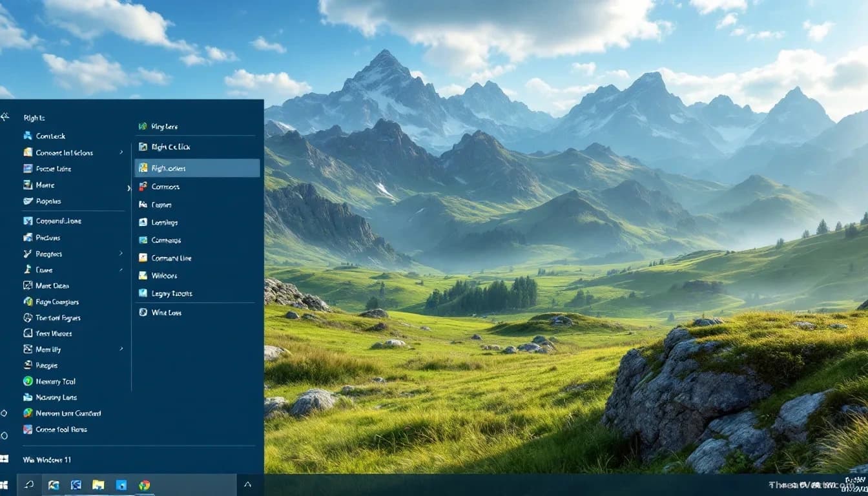Open "Command Lone" in the left list

point(58,221)
